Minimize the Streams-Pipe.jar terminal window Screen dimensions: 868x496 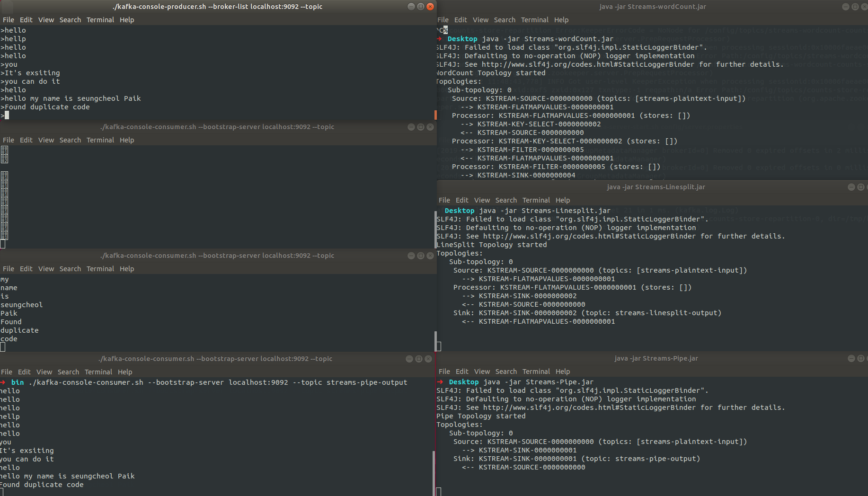click(x=851, y=358)
